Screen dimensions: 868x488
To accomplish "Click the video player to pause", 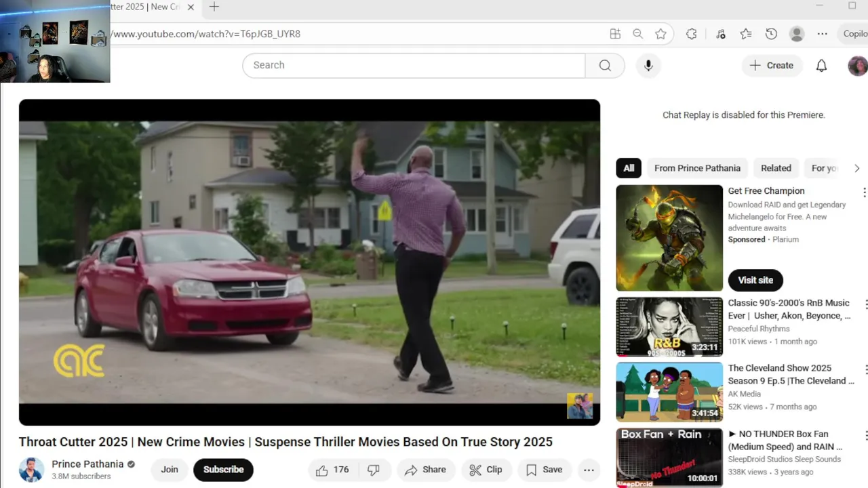I will coord(309,262).
